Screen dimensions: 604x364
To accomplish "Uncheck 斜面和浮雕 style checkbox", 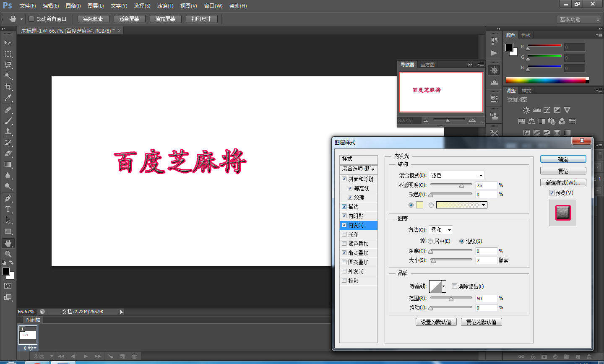I will click(344, 179).
